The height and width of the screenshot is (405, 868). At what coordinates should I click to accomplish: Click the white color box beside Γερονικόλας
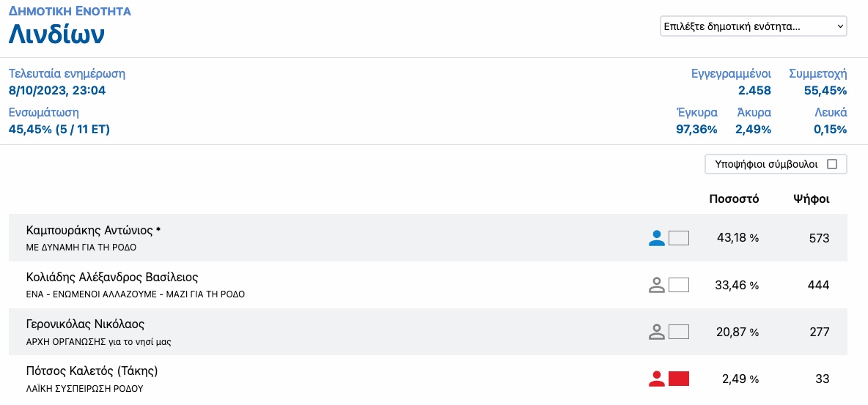(x=679, y=332)
